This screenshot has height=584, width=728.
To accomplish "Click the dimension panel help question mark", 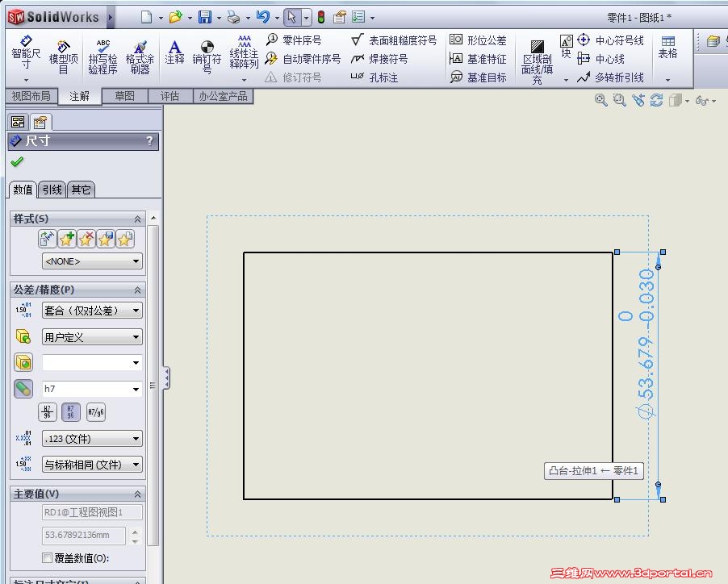I will (x=149, y=140).
